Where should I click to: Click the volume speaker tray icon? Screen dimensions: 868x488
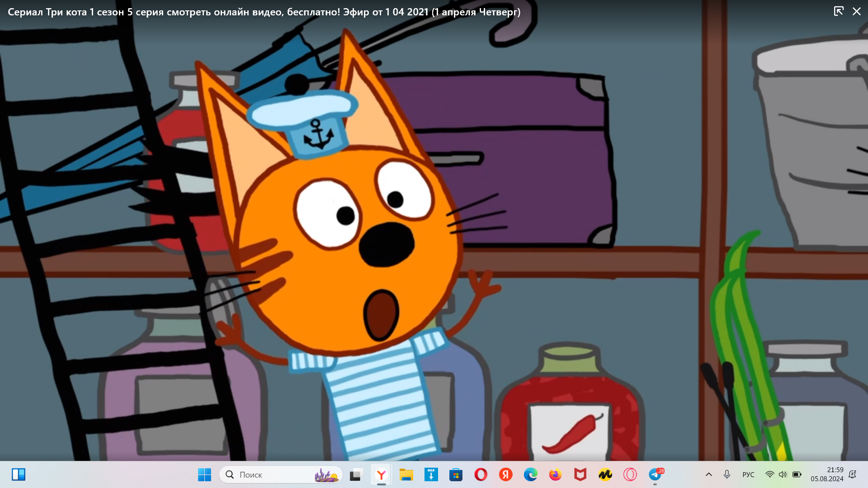click(783, 474)
